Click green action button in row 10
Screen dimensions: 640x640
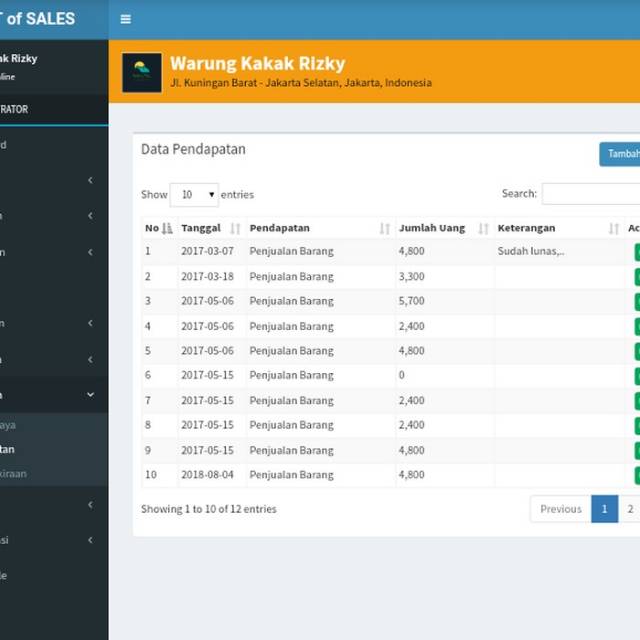636,475
